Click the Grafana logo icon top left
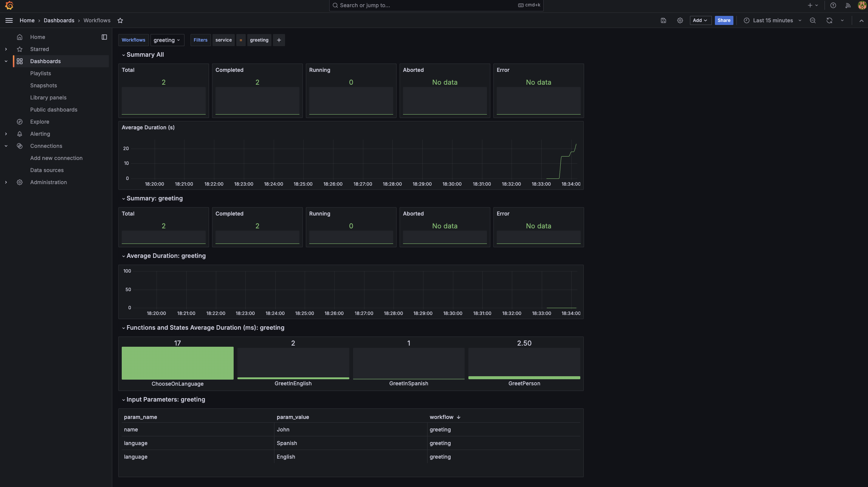This screenshot has height=487, width=868. click(9, 5)
